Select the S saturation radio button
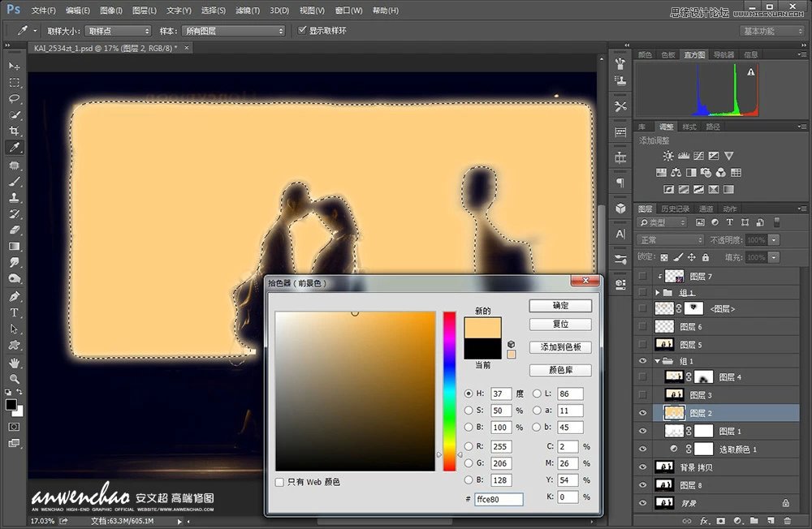The width and height of the screenshot is (812, 529). tap(469, 411)
